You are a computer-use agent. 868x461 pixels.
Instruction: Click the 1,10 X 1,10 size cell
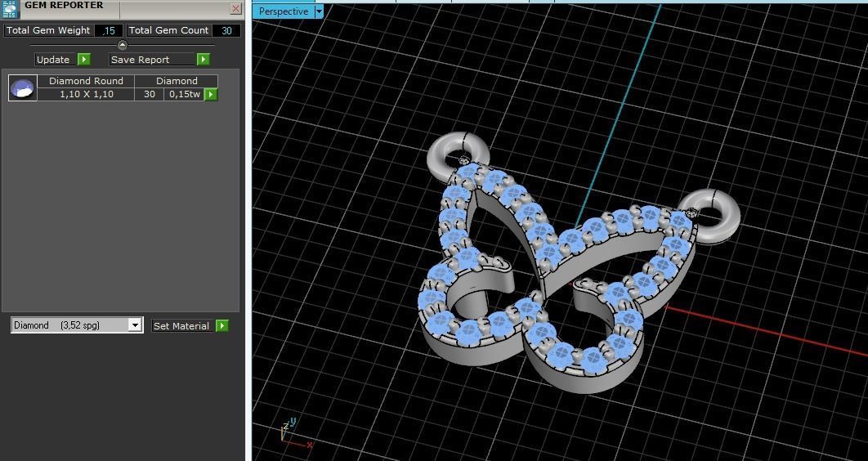point(86,95)
